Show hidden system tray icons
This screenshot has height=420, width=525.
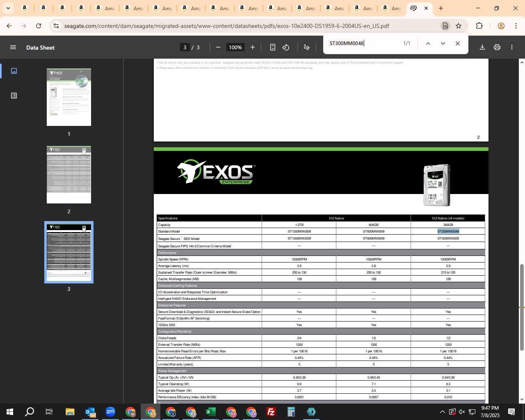point(442,412)
